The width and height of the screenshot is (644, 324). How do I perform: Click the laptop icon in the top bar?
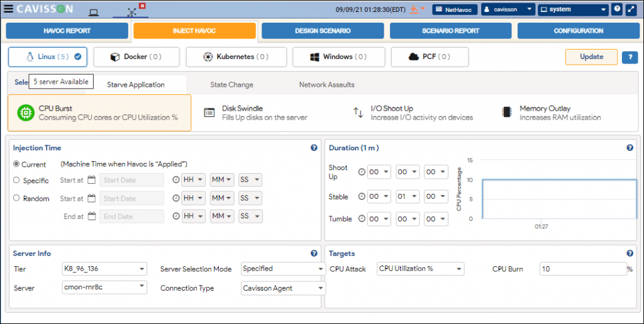tap(94, 13)
